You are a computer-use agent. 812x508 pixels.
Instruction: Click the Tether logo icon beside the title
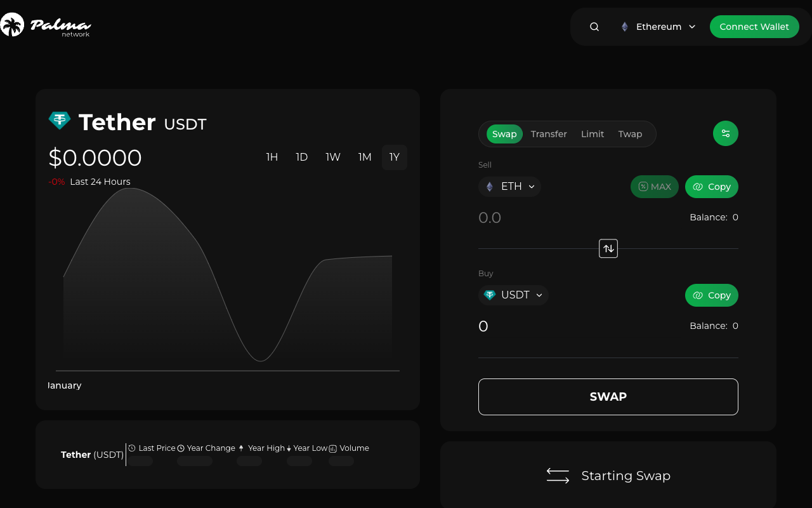(x=60, y=121)
